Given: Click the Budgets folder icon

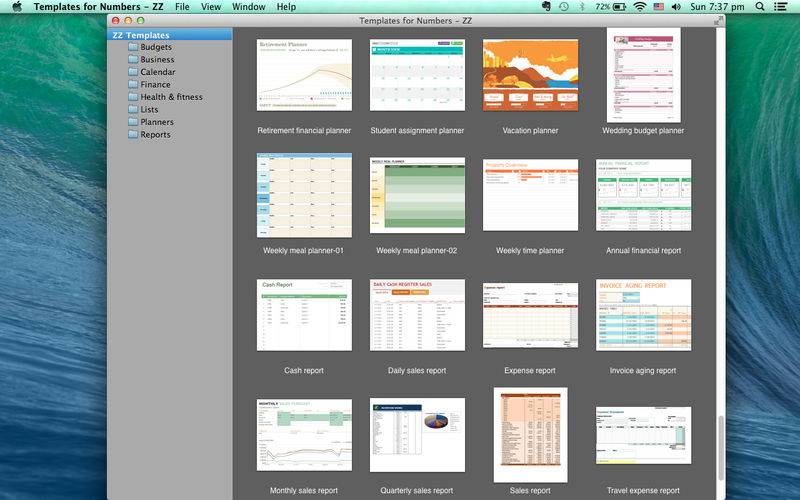Looking at the screenshot, I should click(133, 46).
